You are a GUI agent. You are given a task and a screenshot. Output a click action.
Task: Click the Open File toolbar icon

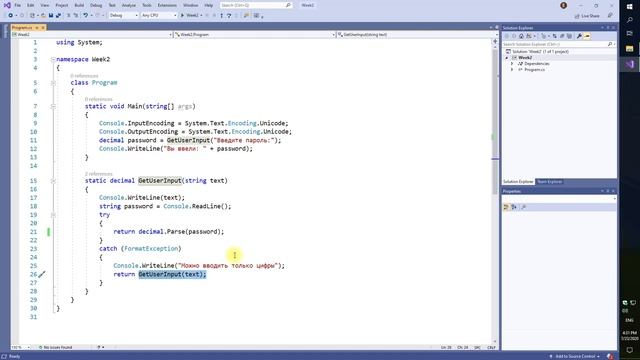pos(43,16)
